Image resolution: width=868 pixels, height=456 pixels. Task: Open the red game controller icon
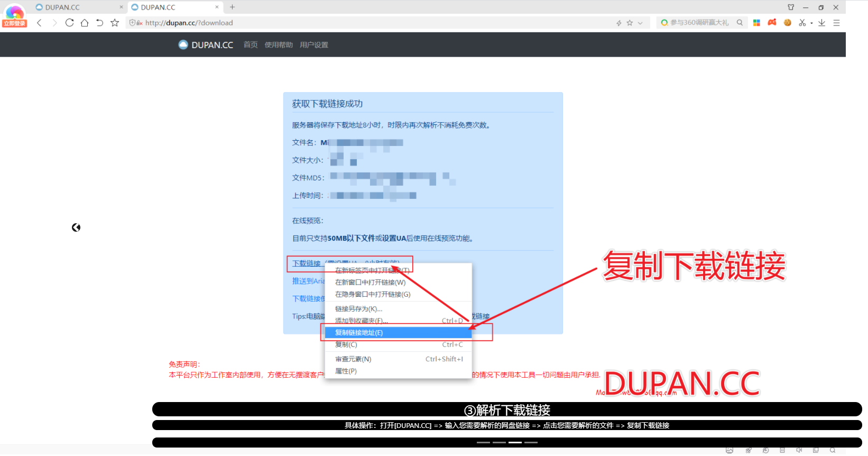[772, 22]
